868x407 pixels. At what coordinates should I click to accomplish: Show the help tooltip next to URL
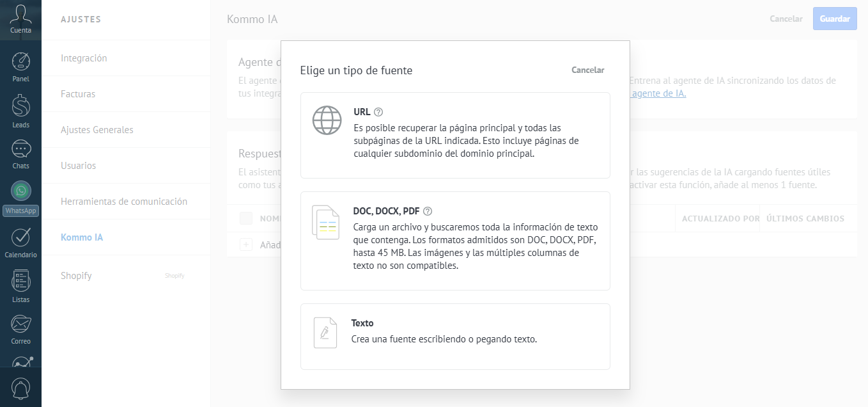coord(378,112)
